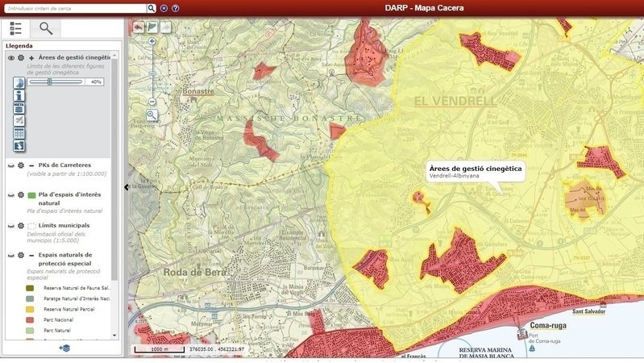Click the Reserva Natural de Fauna swatch
The width and height of the screenshot is (644, 363).
coord(30,288)
